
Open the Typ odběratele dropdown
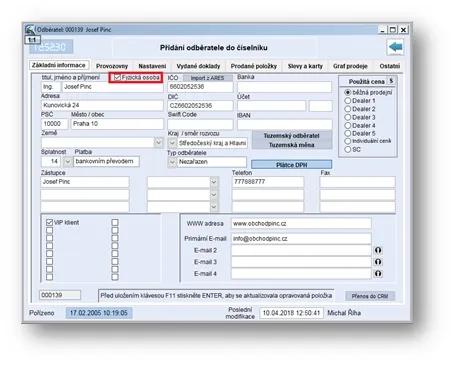coord(172,162)
